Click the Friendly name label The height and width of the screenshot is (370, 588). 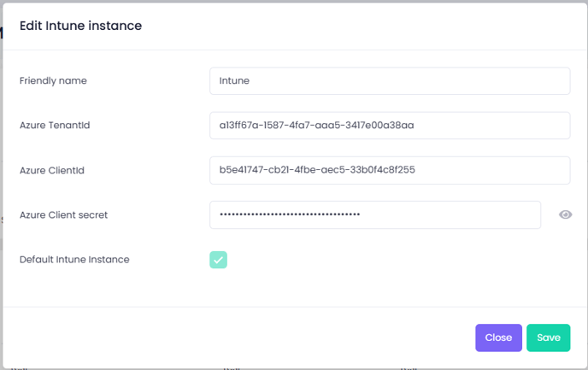point(53,81)
